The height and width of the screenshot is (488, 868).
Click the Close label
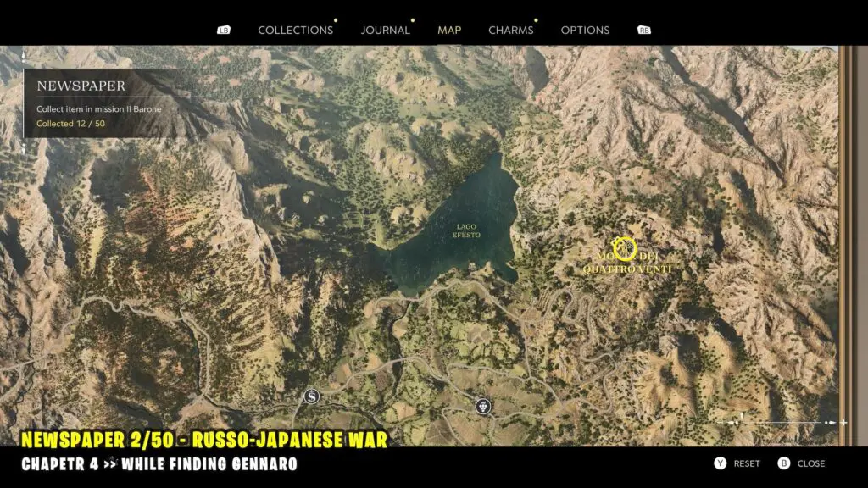point(811,463)
